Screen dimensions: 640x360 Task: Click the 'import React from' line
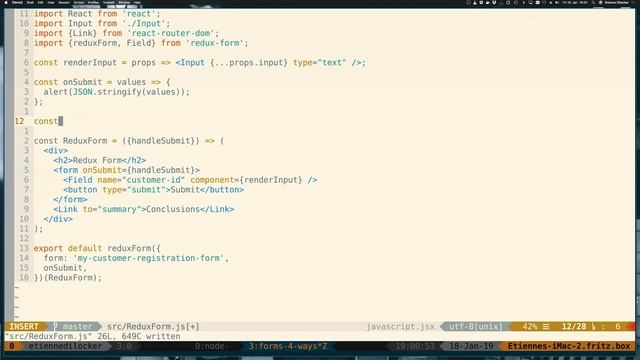pyautogui.click(x=97, y=14)
